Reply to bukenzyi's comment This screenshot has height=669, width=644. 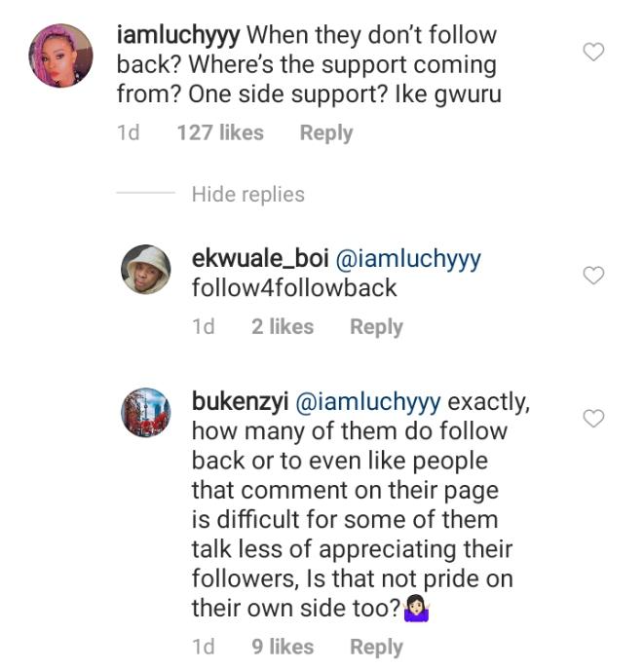tap(376, 647)
